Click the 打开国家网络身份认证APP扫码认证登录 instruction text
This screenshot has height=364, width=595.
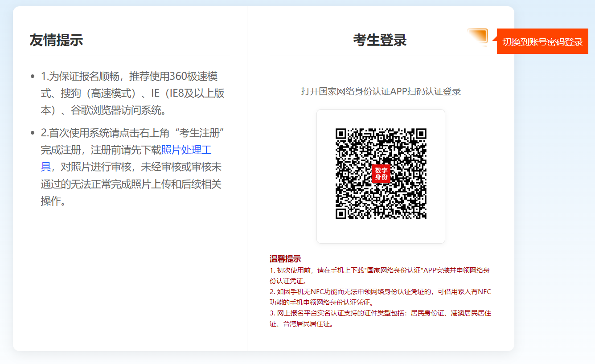(x=381, y=91)
